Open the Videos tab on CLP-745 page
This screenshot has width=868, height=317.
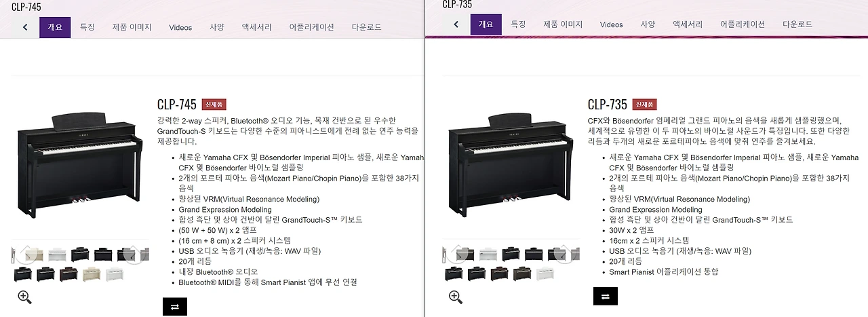click(x=180, y=28)
